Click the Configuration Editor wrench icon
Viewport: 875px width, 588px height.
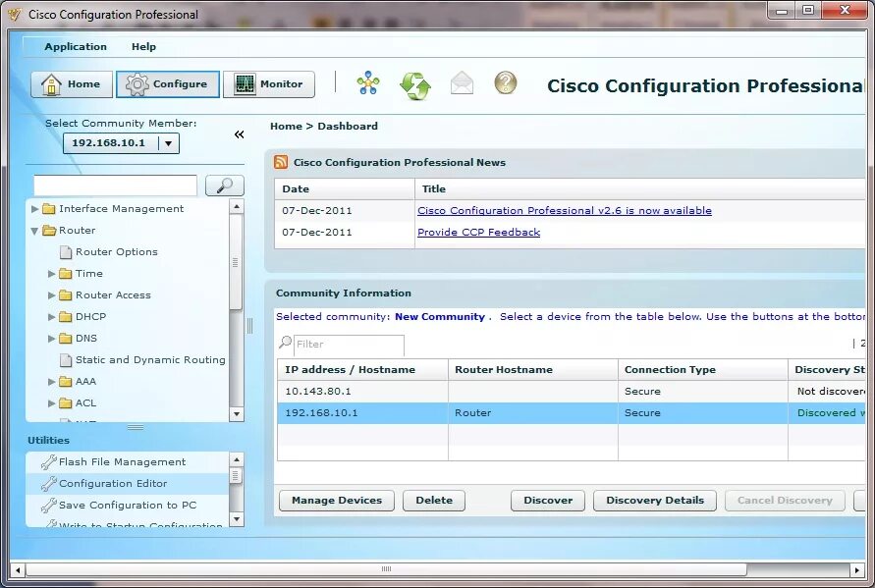(x=49, y=484)
